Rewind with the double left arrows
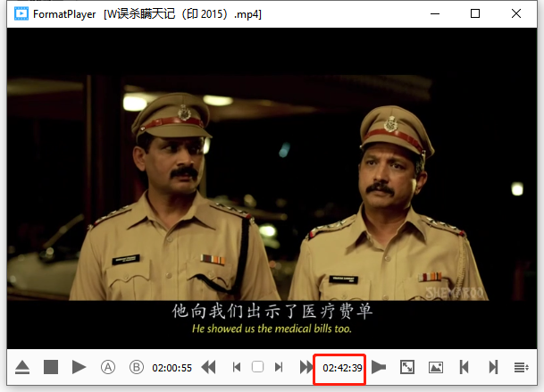Viewport: 544px width, 392px height. point(208,367)
